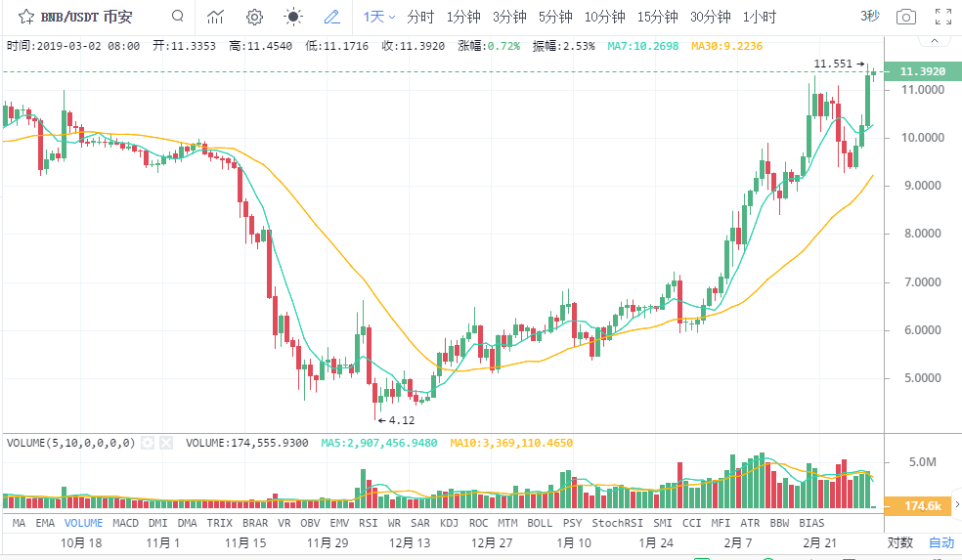
Task: Collapse the chart pane with the up chevron
Action: click(935, 40)
